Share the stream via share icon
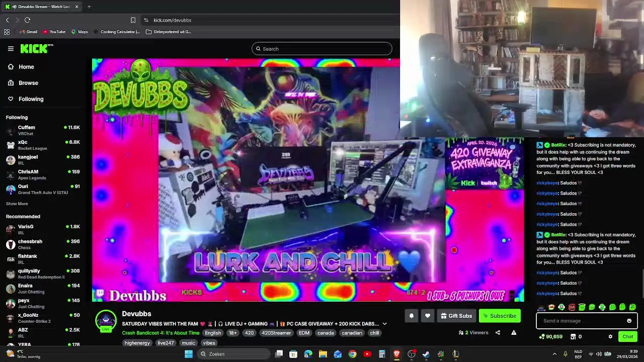The height and width of the screenshot is (362, 644). [498, 332]
